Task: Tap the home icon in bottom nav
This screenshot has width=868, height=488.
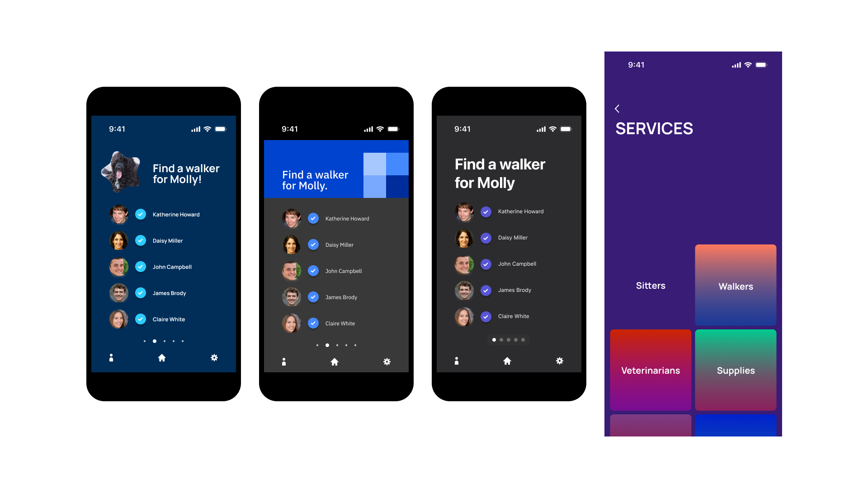Action: (161, 358)
